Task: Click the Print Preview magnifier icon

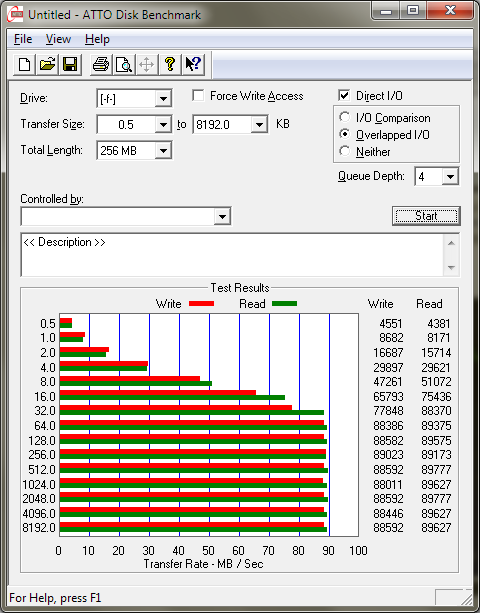Action: point(124,64)
